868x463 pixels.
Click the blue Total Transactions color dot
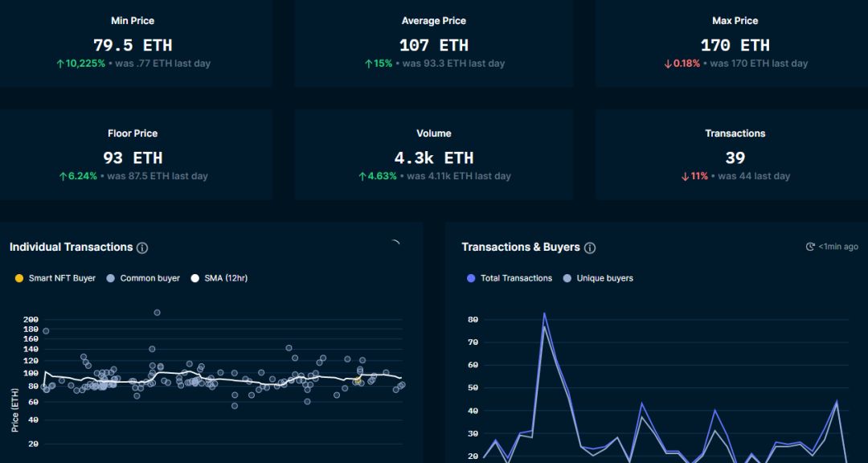click(x=471, y=278)
